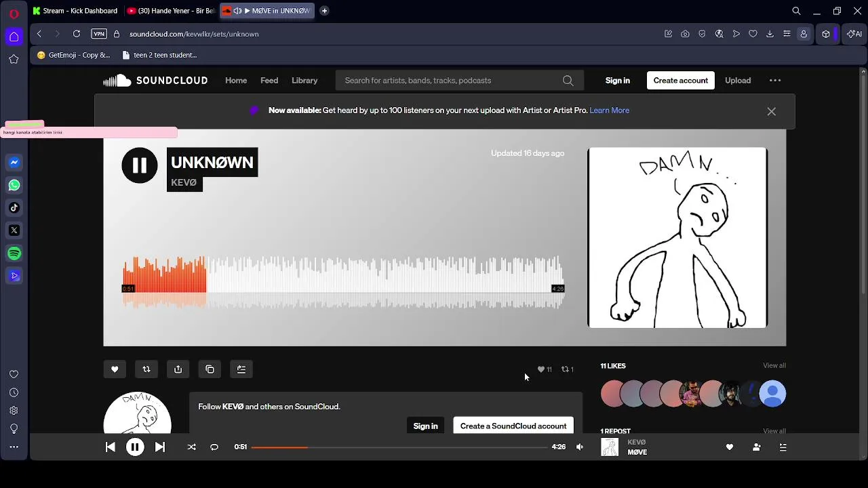Open the ad blocker shield icon
Screen dimensions: 868x488
tap(702, 34)
